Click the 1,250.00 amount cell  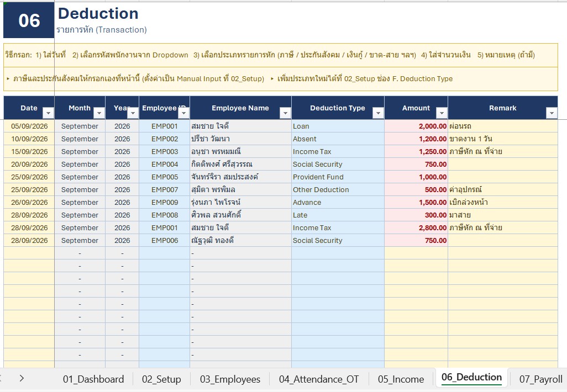(x=416, y=151)
